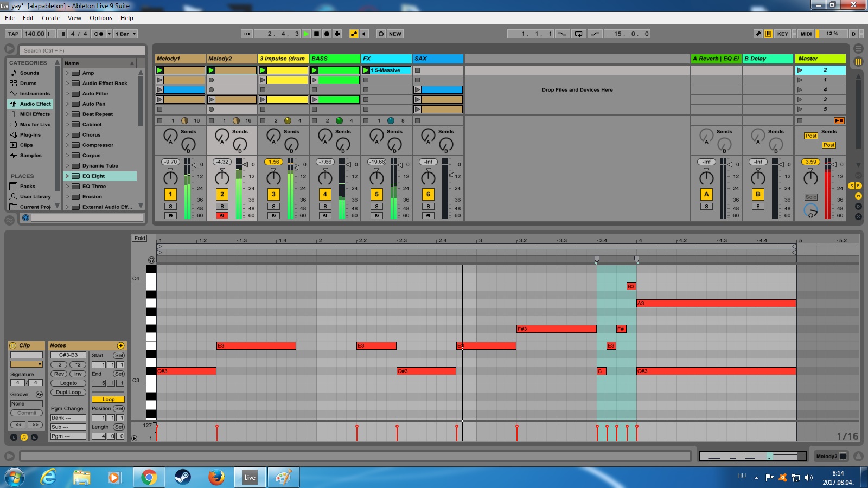Adjust the Melody2 Send A knob
This screenshot has width=868, height=488.
(222, 136)
